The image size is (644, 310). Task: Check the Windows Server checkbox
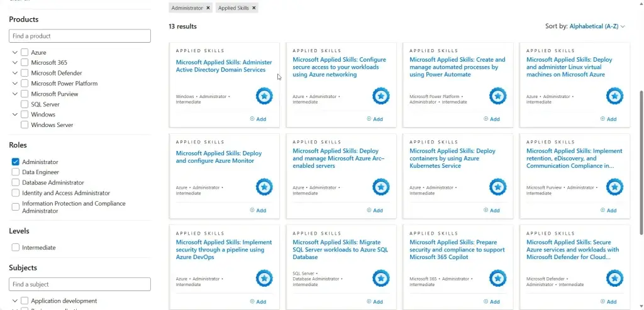point(25,125)
